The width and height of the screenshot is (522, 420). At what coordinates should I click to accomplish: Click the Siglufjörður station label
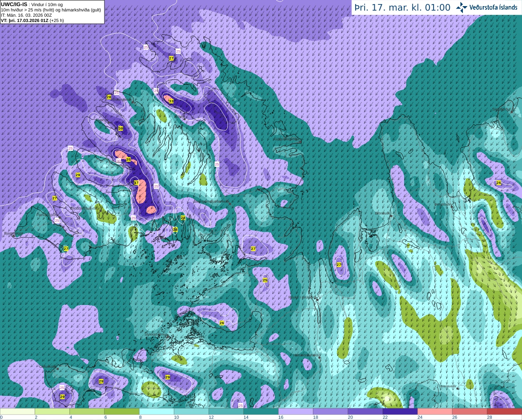[x=501, y=109]
